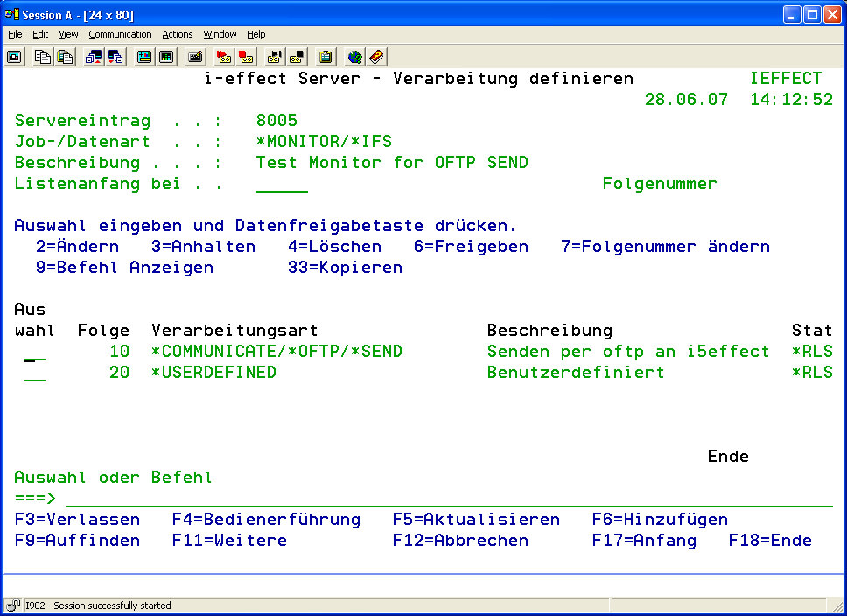Screen dimensions: 847x616
Task: Click the Print Screen toolbar icon
Action: (15, 57)
